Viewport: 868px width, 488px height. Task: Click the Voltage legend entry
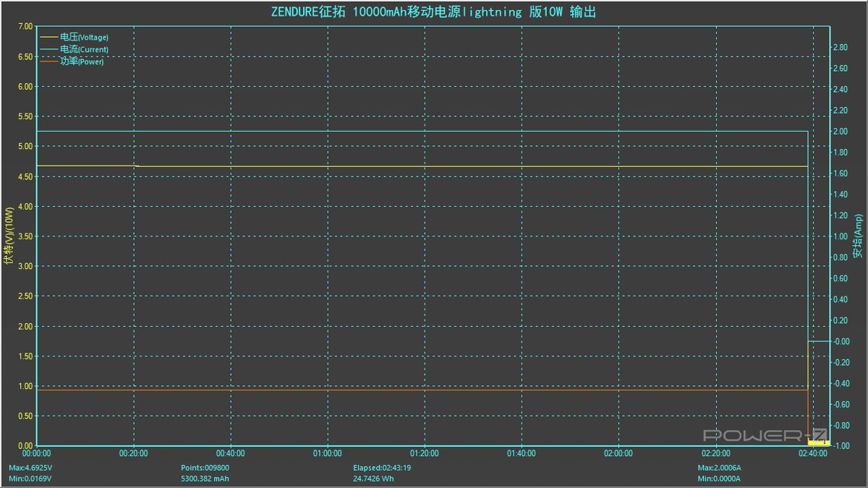coord(84,37)
